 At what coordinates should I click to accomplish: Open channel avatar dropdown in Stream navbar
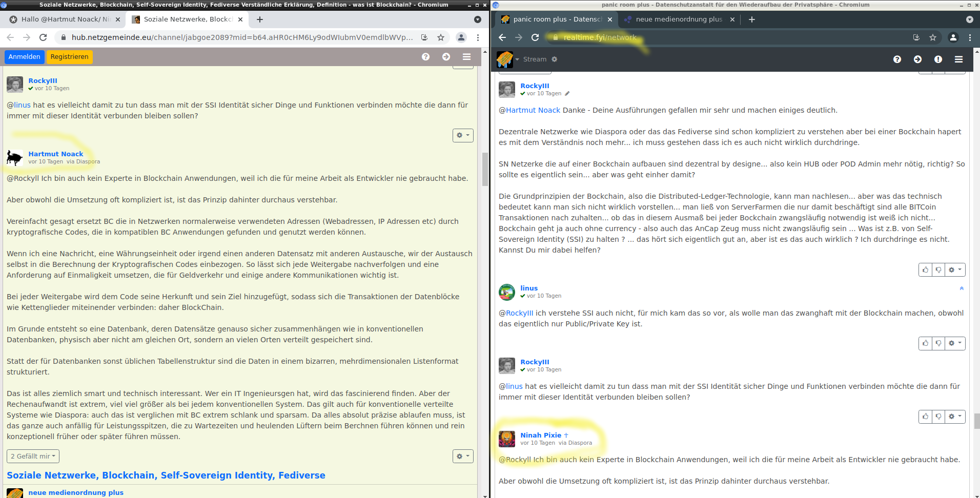click(x=508, y=59)
